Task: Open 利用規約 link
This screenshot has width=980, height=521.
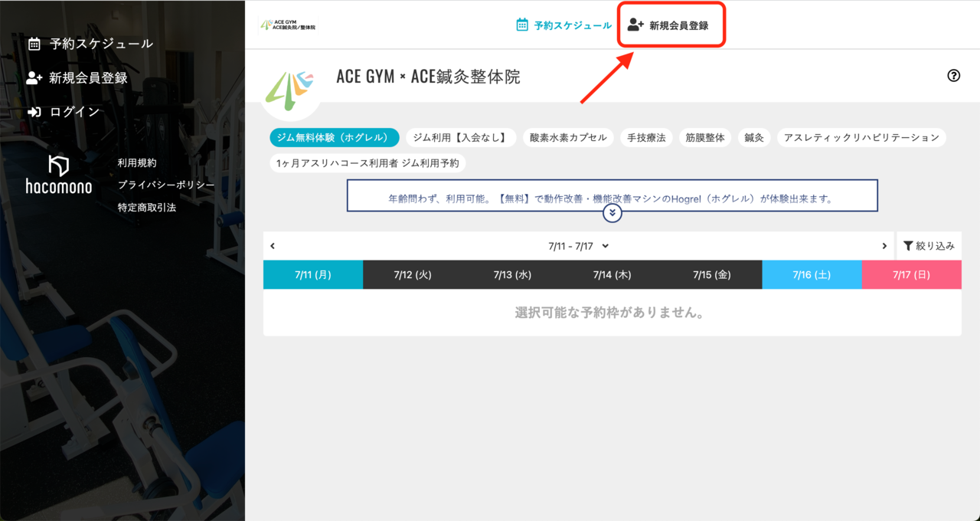Action: pyautogui.click(x=137, y=162)
